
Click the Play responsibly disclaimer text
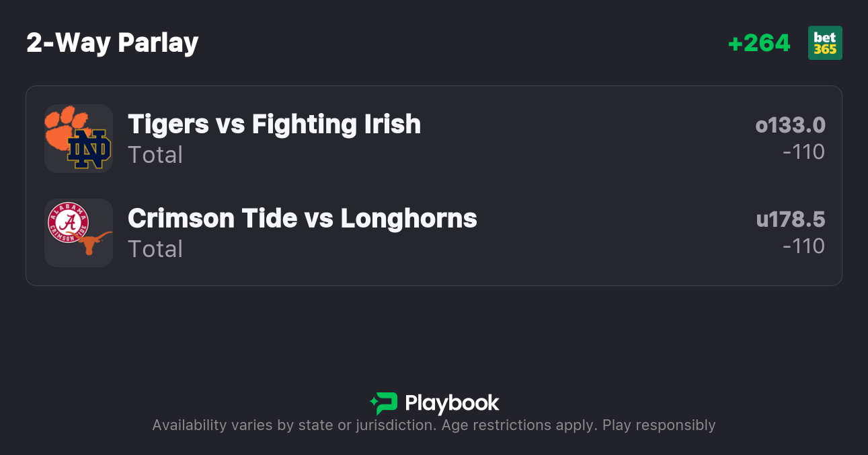(x=659, y=425)
